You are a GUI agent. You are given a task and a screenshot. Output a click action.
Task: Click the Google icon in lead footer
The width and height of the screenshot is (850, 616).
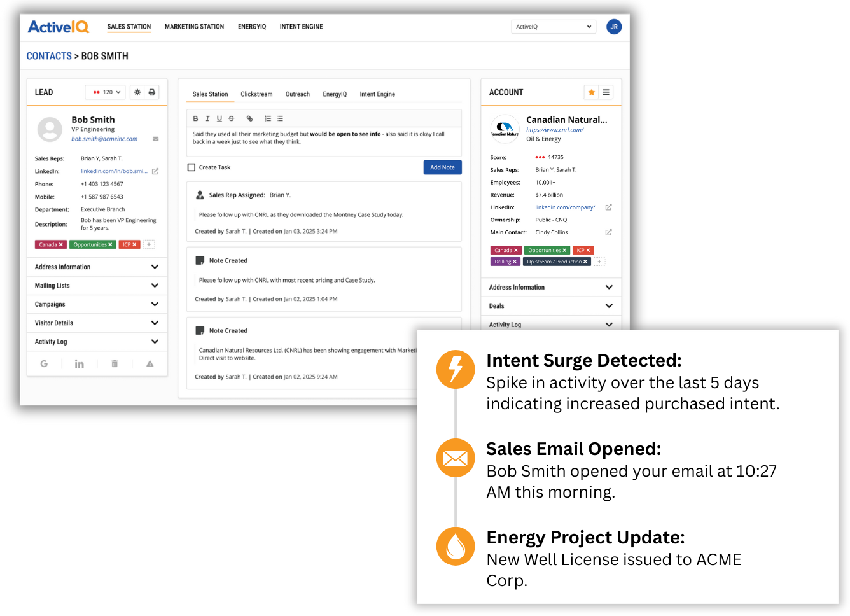click(x=44, y=364)
